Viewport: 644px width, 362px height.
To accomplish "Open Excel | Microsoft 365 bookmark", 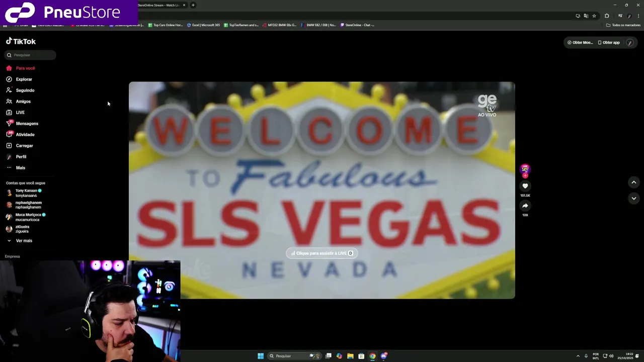I will pos(203,25).
